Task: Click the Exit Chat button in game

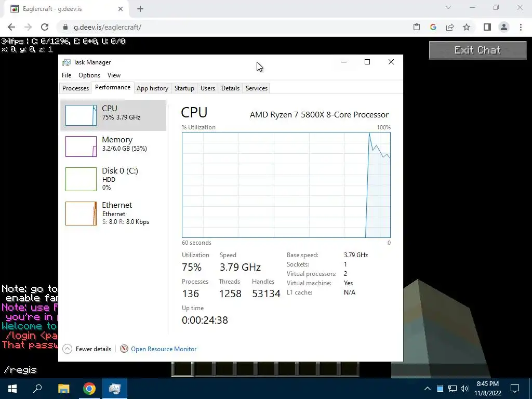Action: (x=478, y=50)
